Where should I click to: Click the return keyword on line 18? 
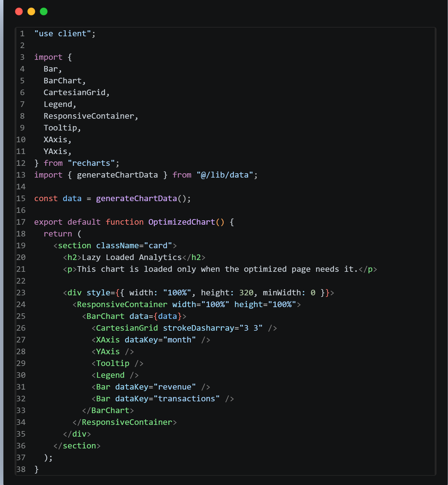tap(58, 234)
